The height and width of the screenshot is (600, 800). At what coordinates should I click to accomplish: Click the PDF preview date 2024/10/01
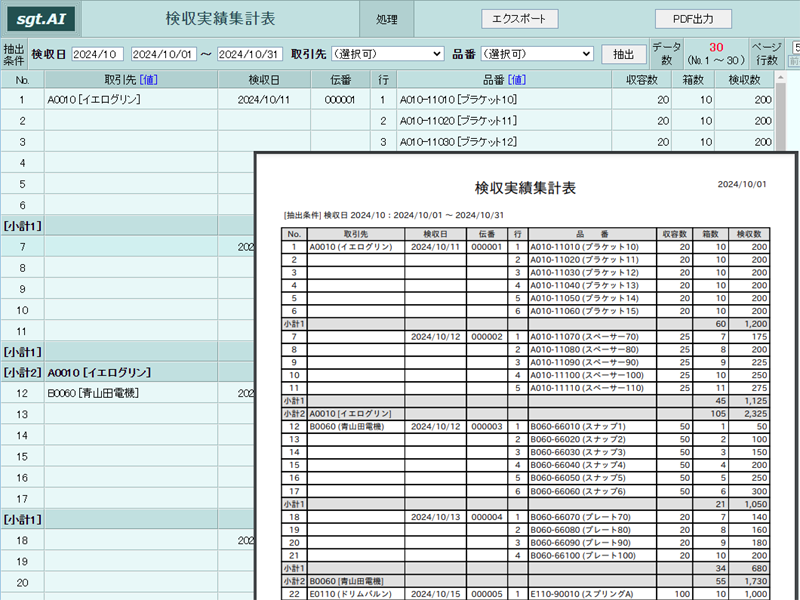click(742, 184)
